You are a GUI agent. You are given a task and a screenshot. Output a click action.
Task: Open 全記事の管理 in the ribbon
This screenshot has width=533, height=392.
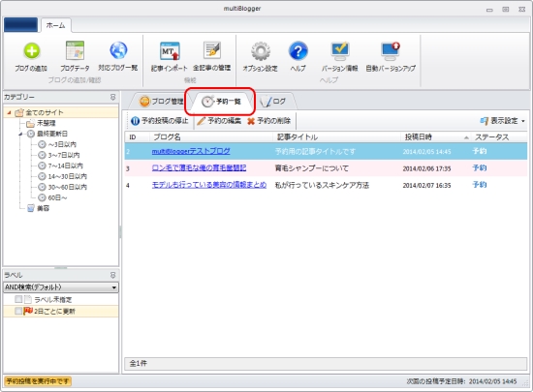pos(212,56)
